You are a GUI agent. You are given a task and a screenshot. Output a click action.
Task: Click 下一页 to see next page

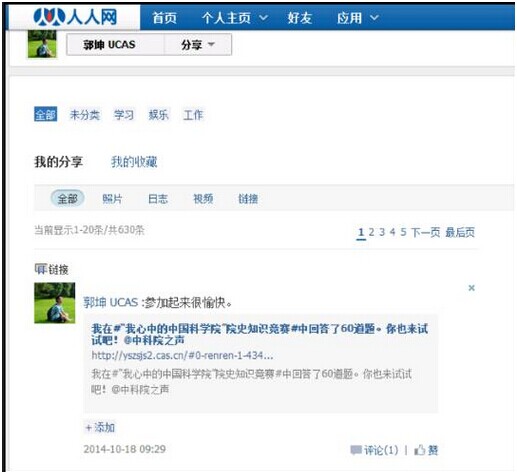click(425, 232)
